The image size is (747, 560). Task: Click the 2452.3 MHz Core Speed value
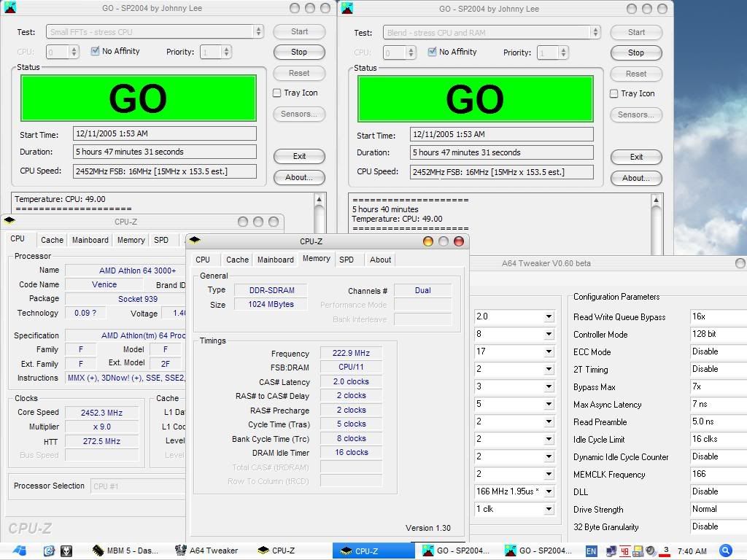pyautogui.click(x=101, y=413)
